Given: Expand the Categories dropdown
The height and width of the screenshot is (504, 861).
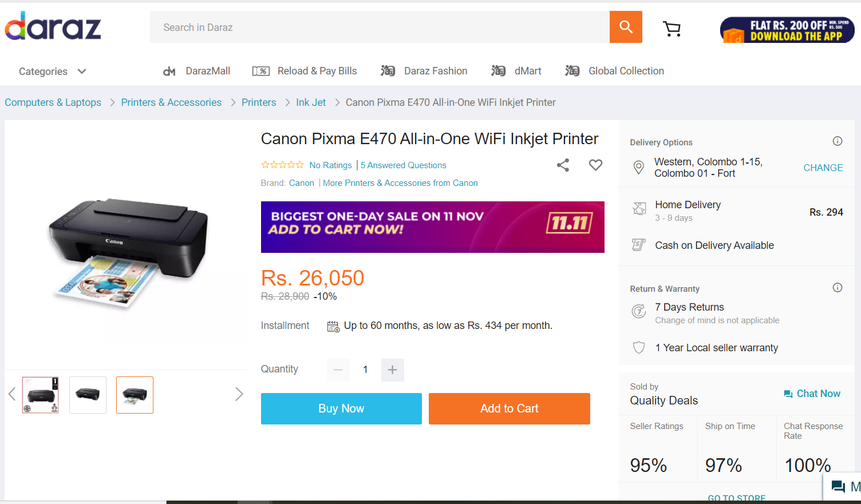Looking at the screenshot, I should pos(52,72).
